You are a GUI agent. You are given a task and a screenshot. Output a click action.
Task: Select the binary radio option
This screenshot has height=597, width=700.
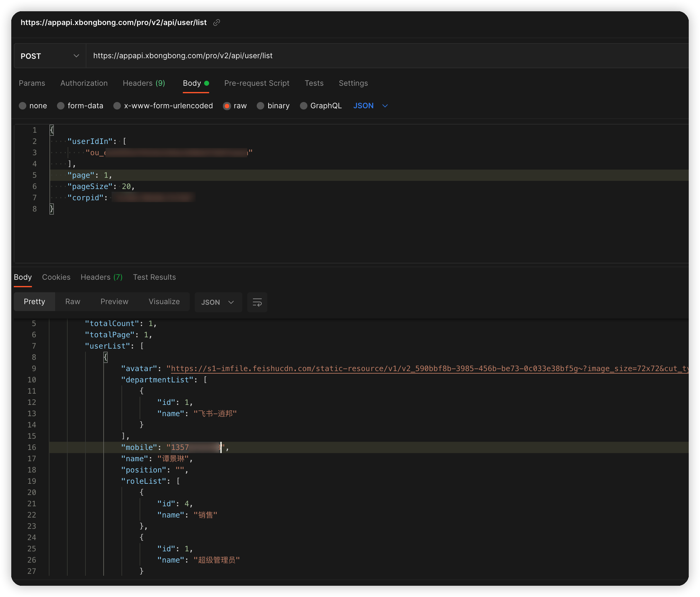pos(260,106)
